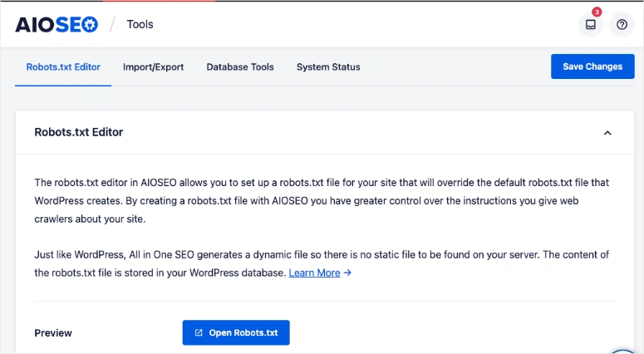
Task: Click the gear inside the AIOSEO logo
Action: (89, 25)
